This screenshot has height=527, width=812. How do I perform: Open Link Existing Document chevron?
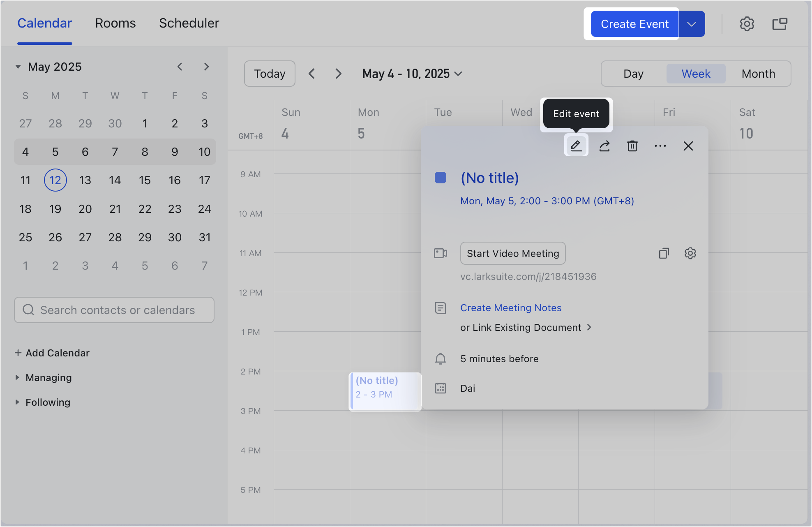[x=589, y=327]
